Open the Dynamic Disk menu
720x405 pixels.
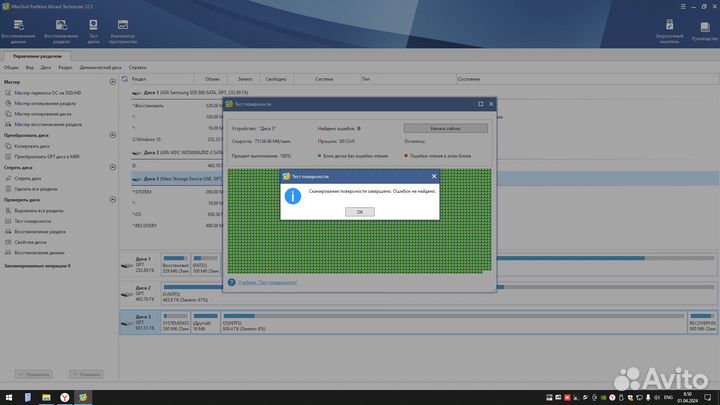tap(101, 67)
